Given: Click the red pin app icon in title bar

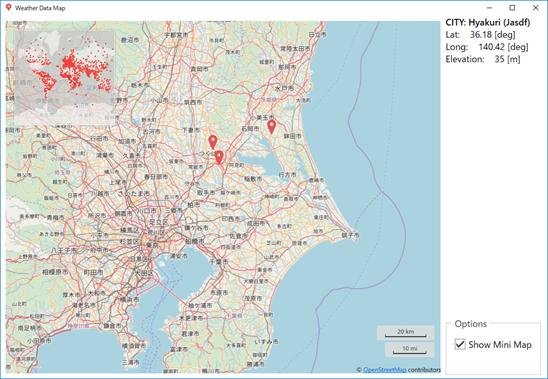Looking at the screenshot, I should click(8, 8).
